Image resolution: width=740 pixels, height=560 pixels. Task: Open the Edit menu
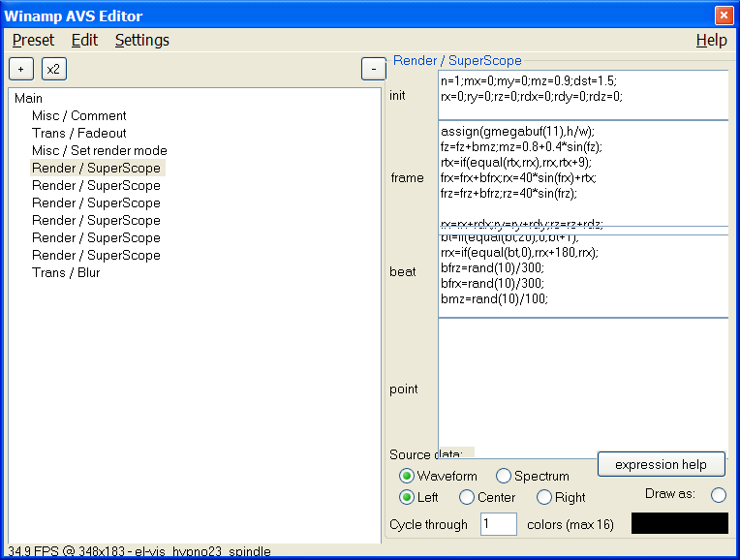coord(84,40)
